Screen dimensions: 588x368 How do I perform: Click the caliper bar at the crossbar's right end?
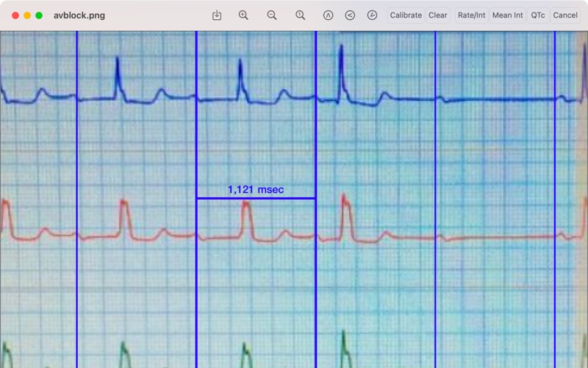(316, 198)
